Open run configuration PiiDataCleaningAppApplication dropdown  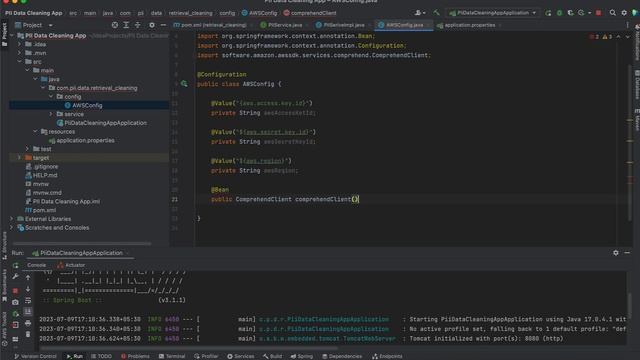coord(493,13)
